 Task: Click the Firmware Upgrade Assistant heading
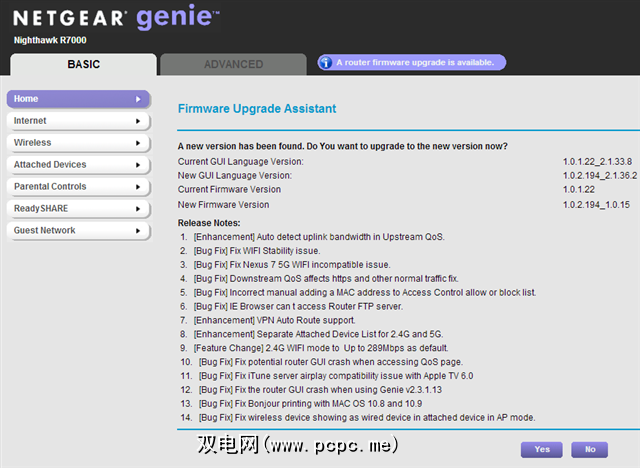coord(257,109)
